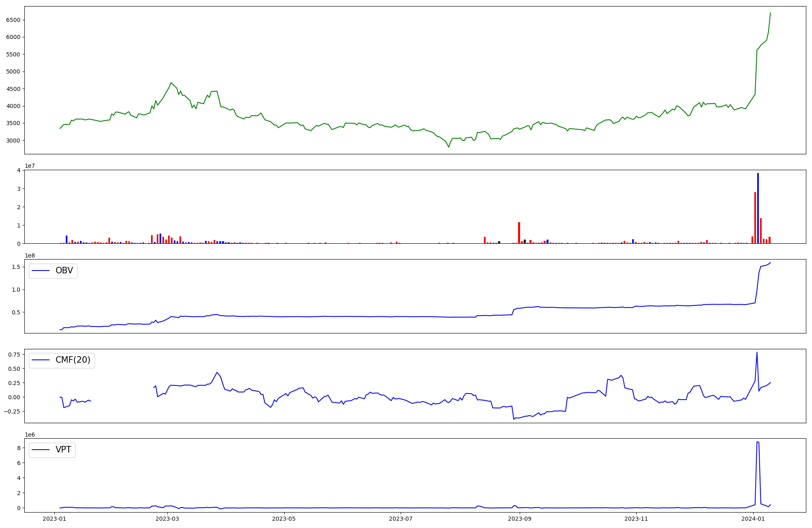The image size is (812, 528).
Task: Click the 1e7 exponent label on volume chart
Action: (x=30, y=166)
